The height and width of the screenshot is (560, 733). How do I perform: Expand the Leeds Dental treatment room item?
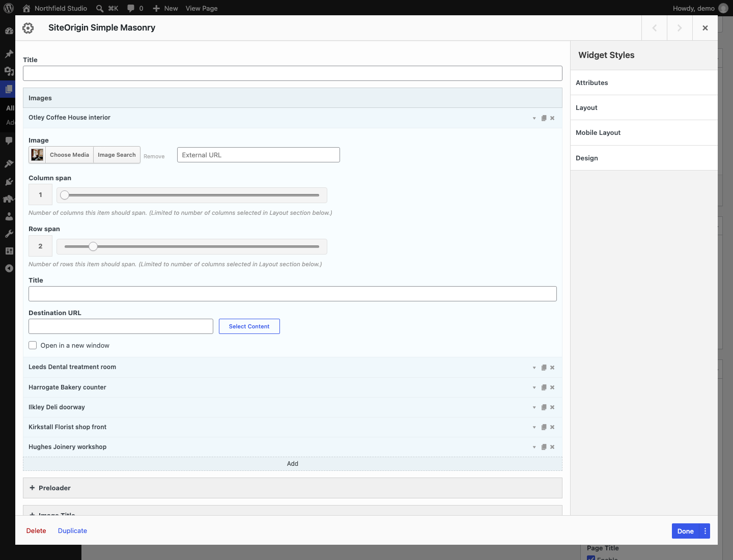(x=534, y=368)
